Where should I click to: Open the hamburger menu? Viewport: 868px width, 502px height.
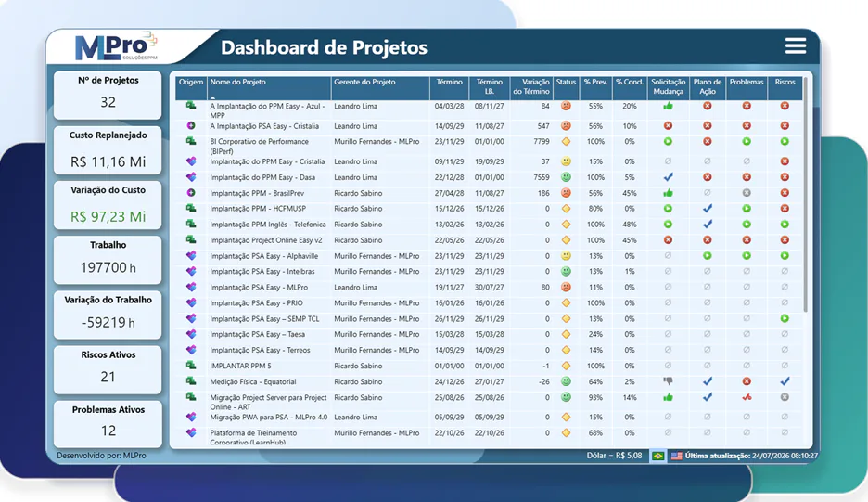click(796, 46)
